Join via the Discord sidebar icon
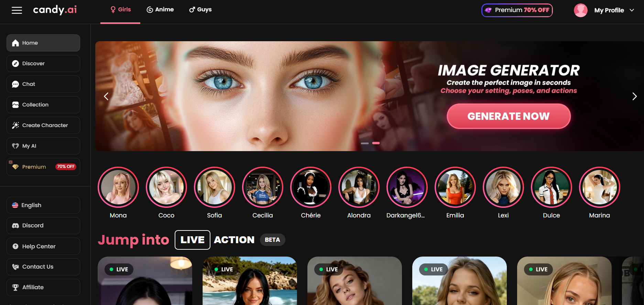644x305 pixels. [x=15, y=226]
